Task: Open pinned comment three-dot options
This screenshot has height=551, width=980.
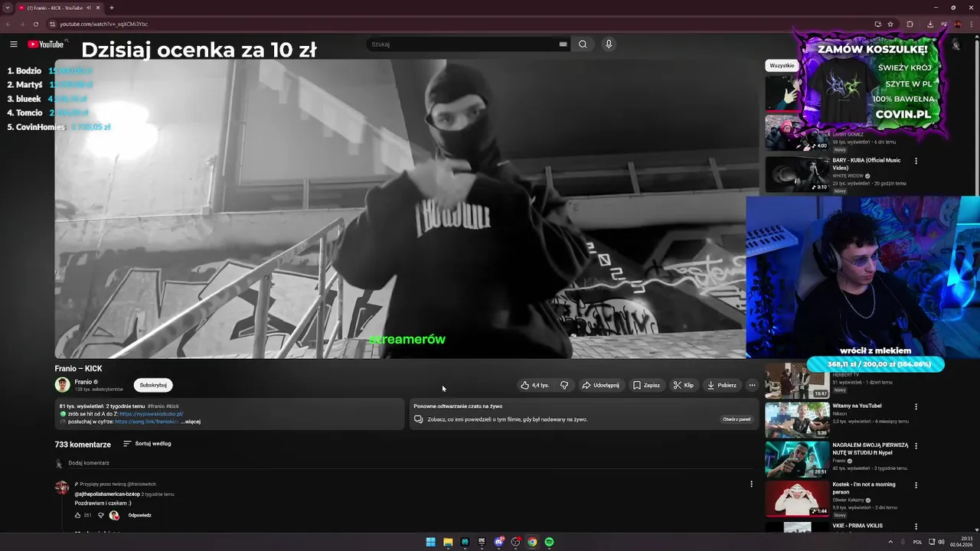Action: tap(751, 484)
